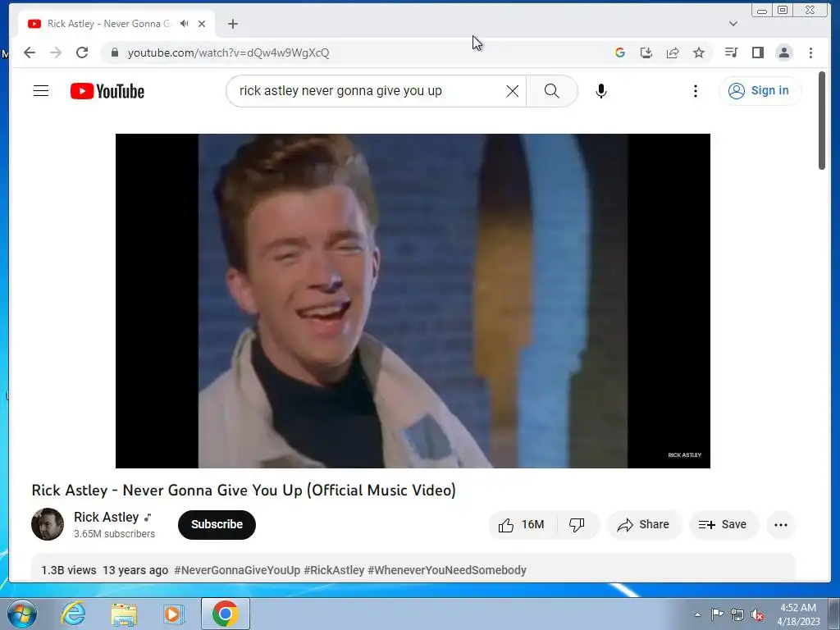Mute the tab using the speaker icon
The image size is (840, 630).
pyautogui.click(x=185, y=24)
